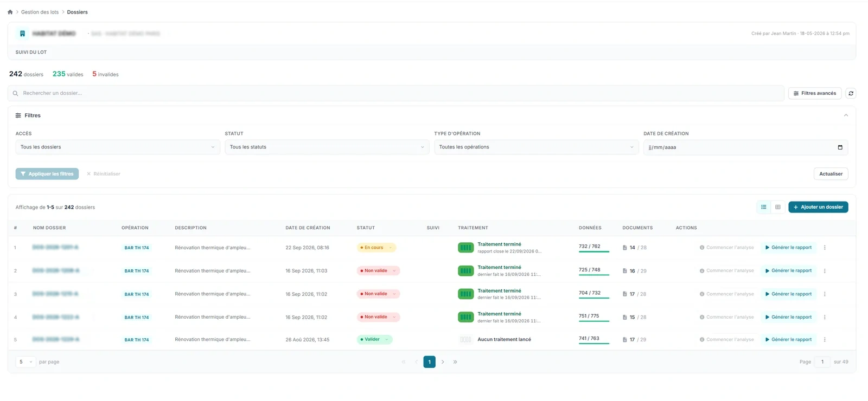This screenshot has width=868, height=401.
Task: Change the 'En cours' status in row 1
Action: [376, 248]
